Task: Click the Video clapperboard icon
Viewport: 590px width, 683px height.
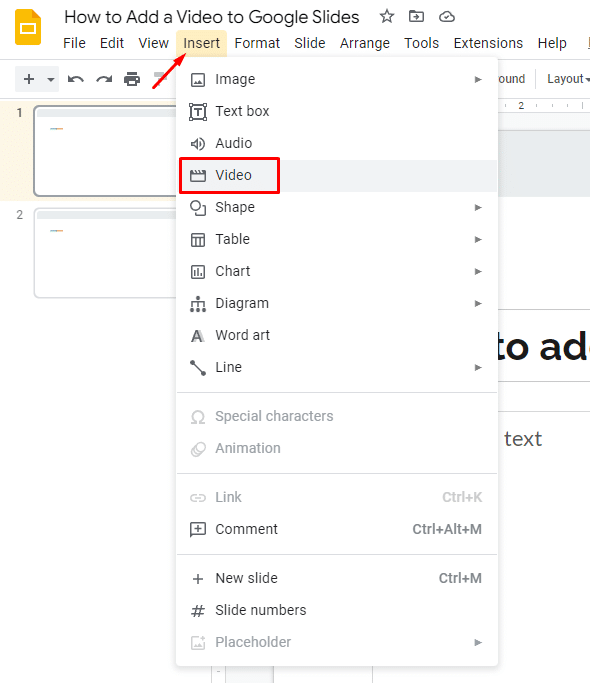Action: [x=198, y=176]
